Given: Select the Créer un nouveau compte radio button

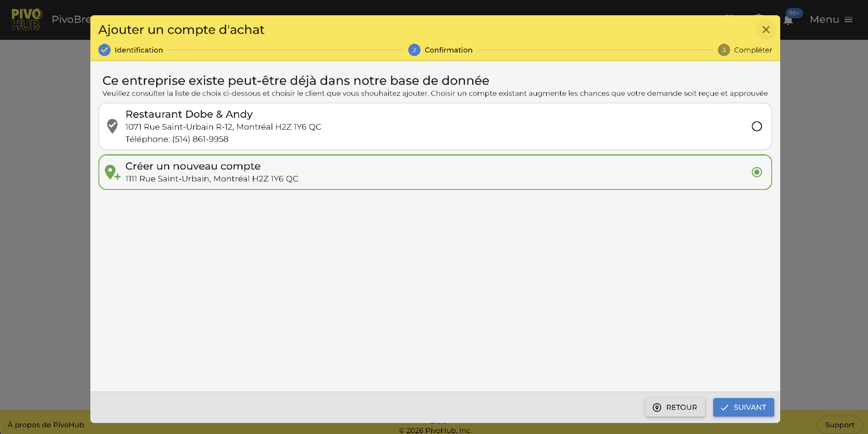Looking at the screenshot, I should coord(756,172).
